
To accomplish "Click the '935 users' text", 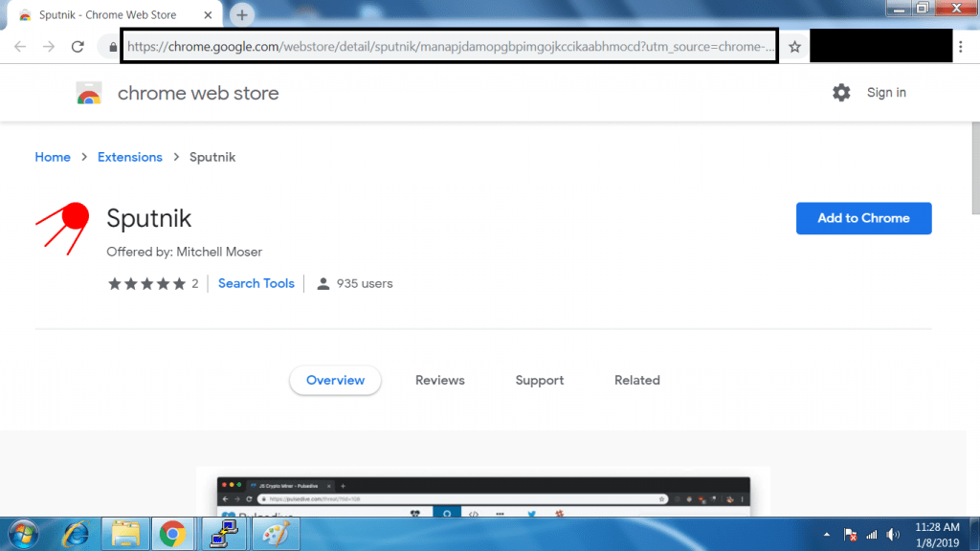I will (x=365, y=283).
